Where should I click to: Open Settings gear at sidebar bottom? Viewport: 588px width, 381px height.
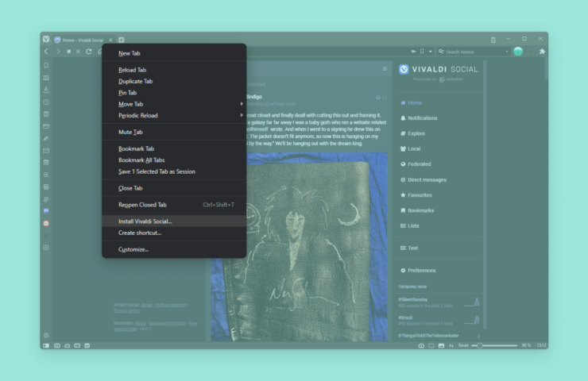tap(46, 335)
